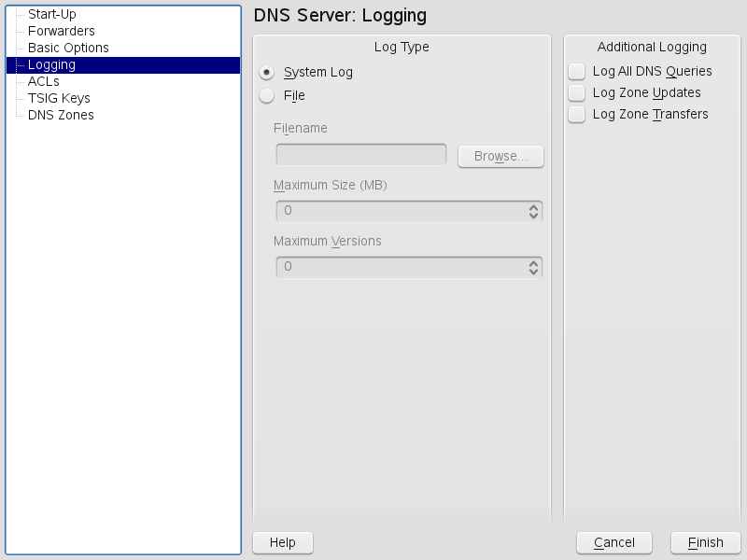The image size is (747, 560).
Task: Switch to TSIG Keys settings
Action: click(59, 99)
